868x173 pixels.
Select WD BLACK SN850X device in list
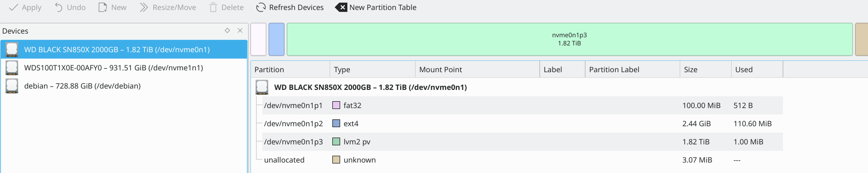click(x=124, y=49)
